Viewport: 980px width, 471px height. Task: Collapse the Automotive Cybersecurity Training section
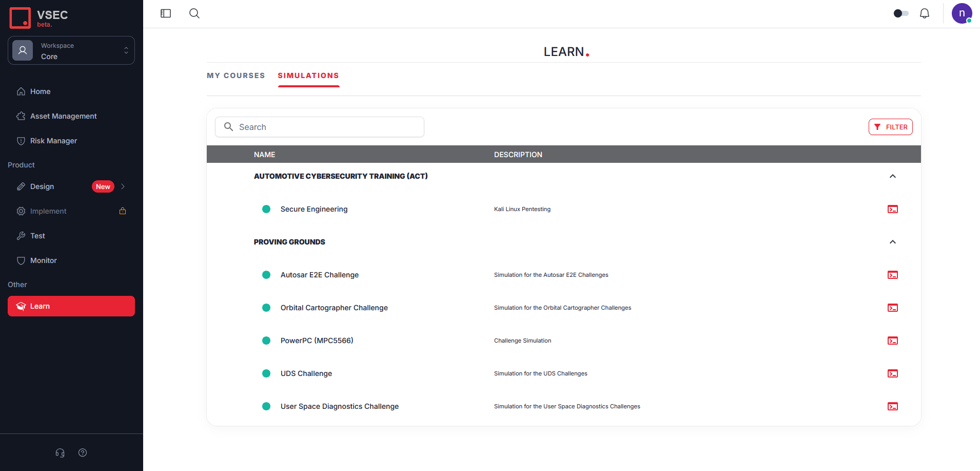[892, 176]
